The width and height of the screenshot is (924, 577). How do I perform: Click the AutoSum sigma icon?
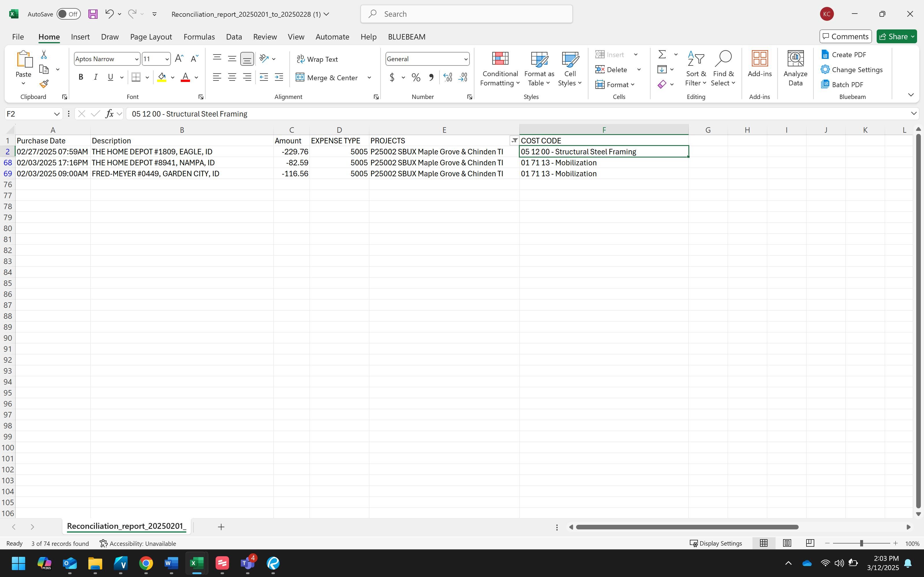click(x=662, y=55)
